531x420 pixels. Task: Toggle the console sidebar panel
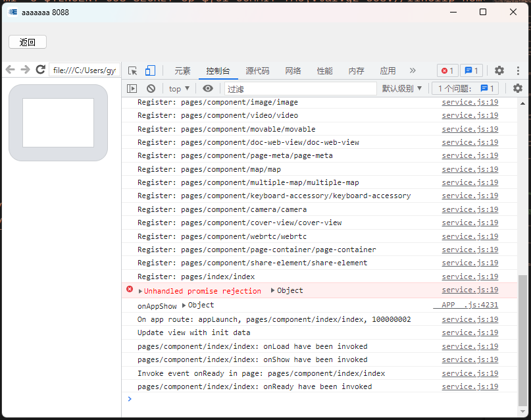pos(132,88)
